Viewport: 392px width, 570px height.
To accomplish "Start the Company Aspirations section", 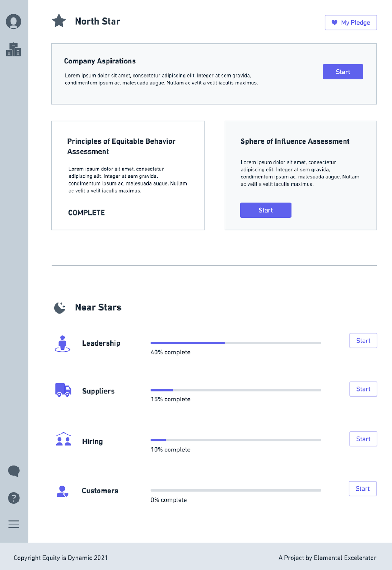I will tap(343, 72).
